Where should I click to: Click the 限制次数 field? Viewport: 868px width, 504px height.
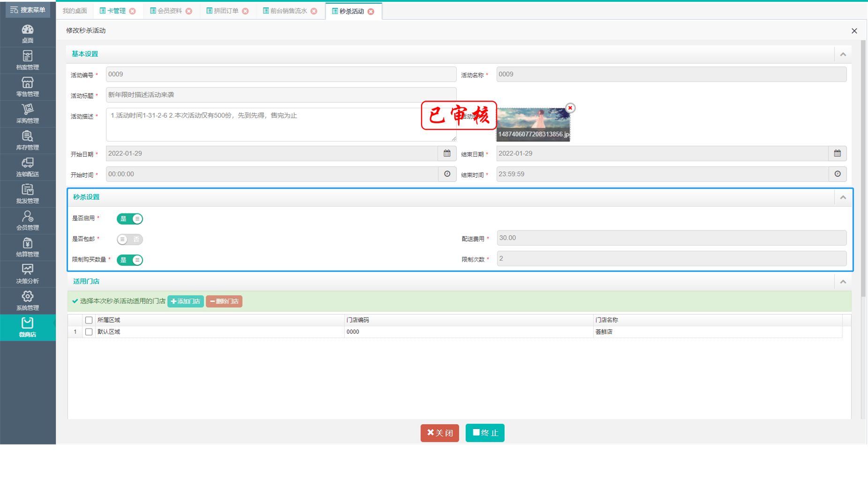tap(672, 258)
